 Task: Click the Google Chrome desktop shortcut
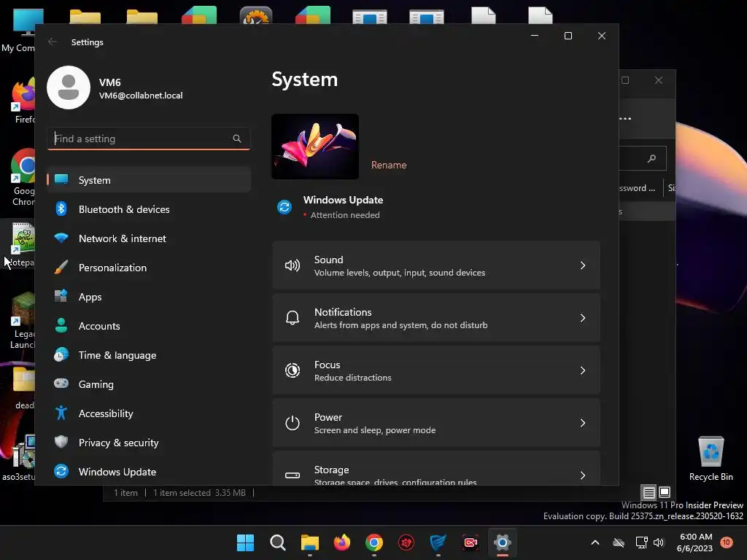[23, 177]
